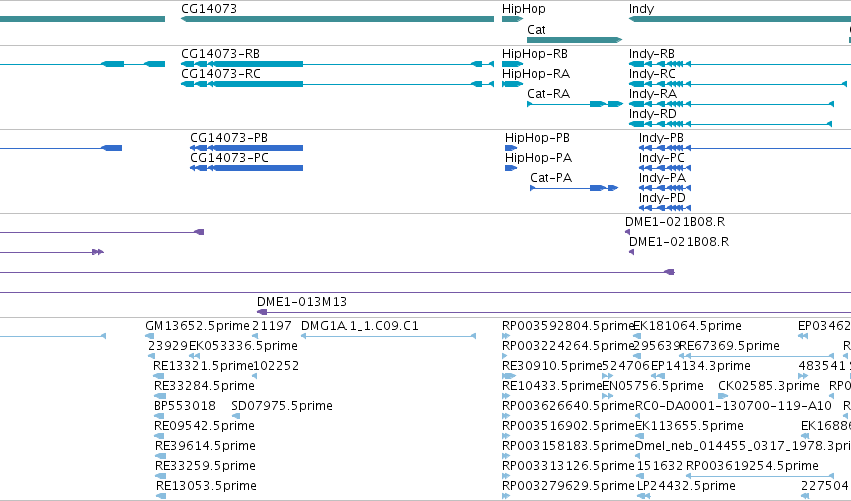Image resolution: width=851 pixels, height=501 pixels.
Task: Click the HipHop gene label
Action: (524, 9)
